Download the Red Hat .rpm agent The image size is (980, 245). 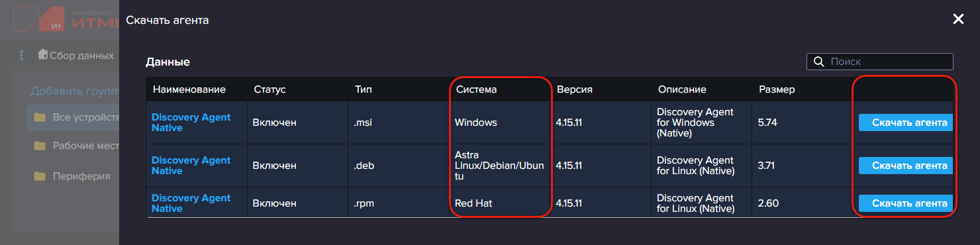905,203
